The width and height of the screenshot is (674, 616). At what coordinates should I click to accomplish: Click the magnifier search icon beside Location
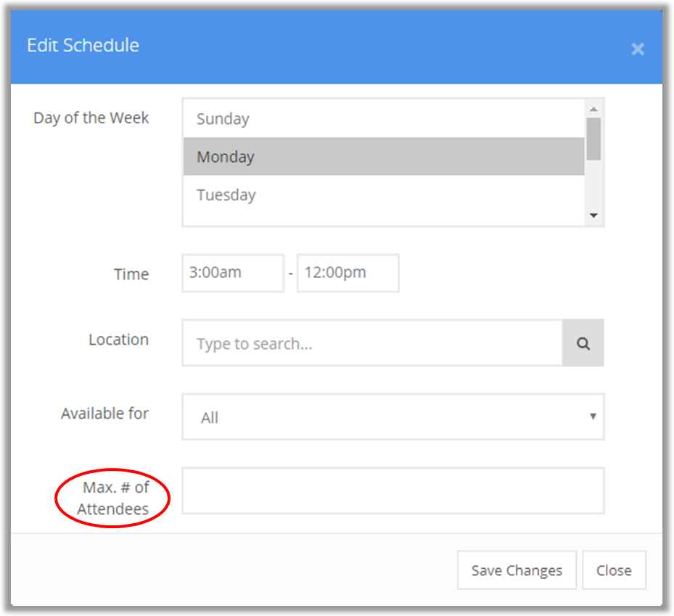[583, 343]
